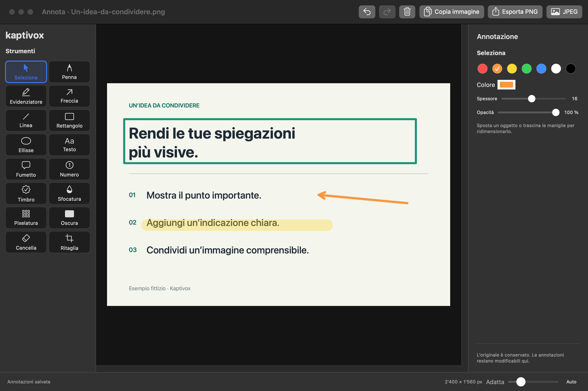The image size is (588, 391).
Task: Select the white color swatch
Action: point(556,69)
